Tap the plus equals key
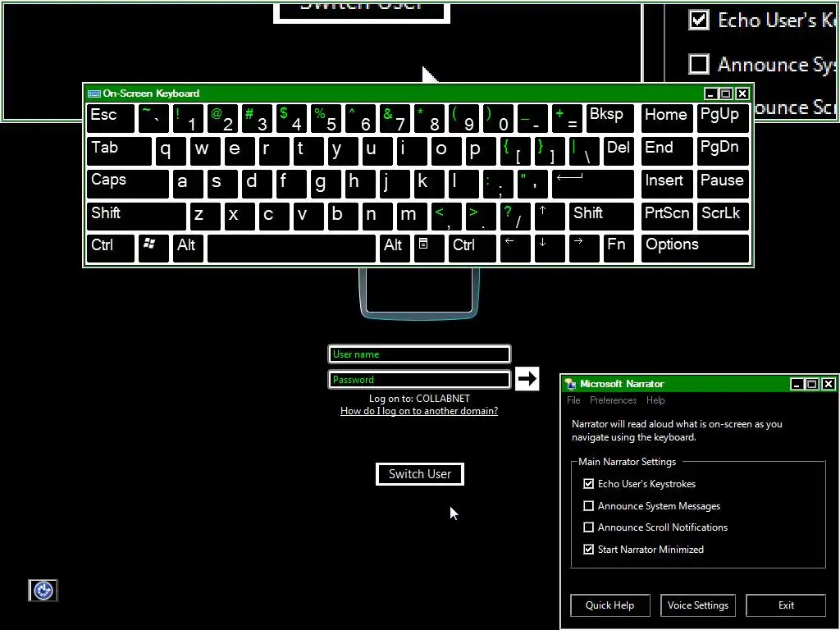 (567, 118)
